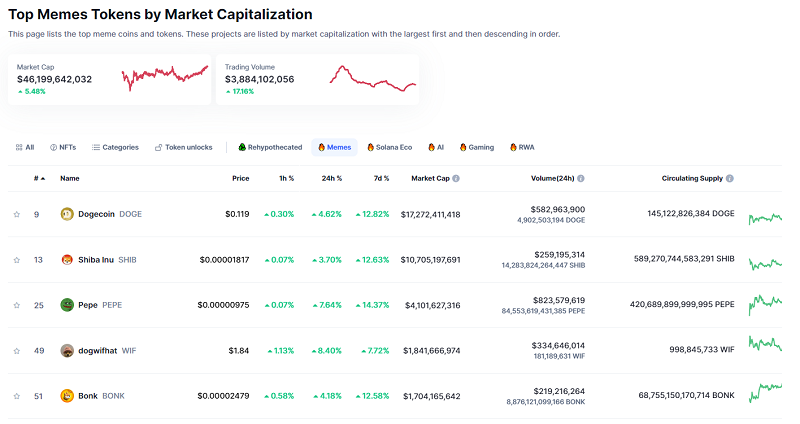Click the Dogecoin coin logo icon

[67, 214]
